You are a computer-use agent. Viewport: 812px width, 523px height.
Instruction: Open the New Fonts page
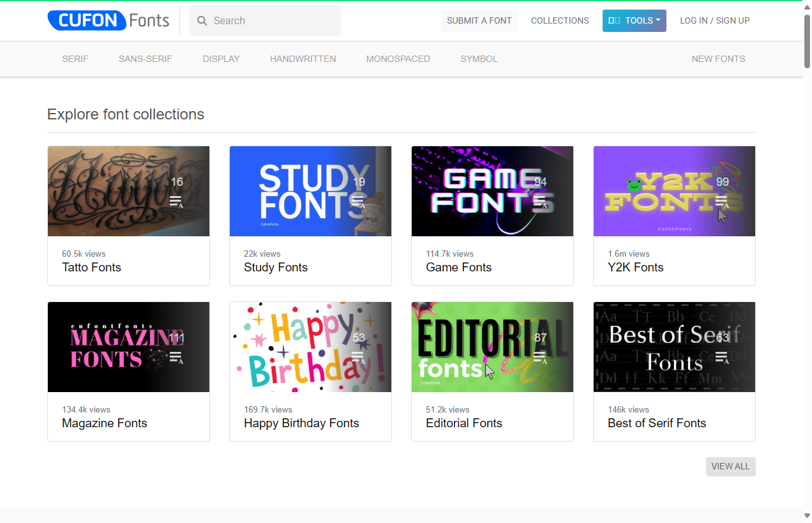click(x=718, y=59)
